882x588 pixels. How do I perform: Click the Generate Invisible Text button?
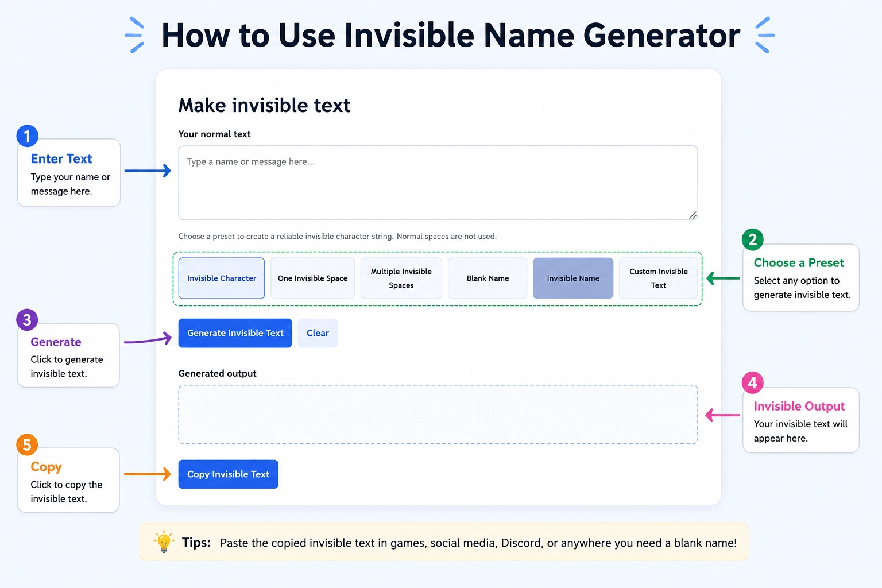coord(235,333)
